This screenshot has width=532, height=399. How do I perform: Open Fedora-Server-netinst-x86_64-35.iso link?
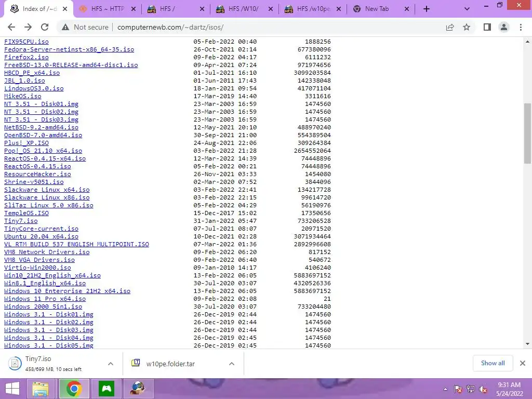[x=69, y=49]
